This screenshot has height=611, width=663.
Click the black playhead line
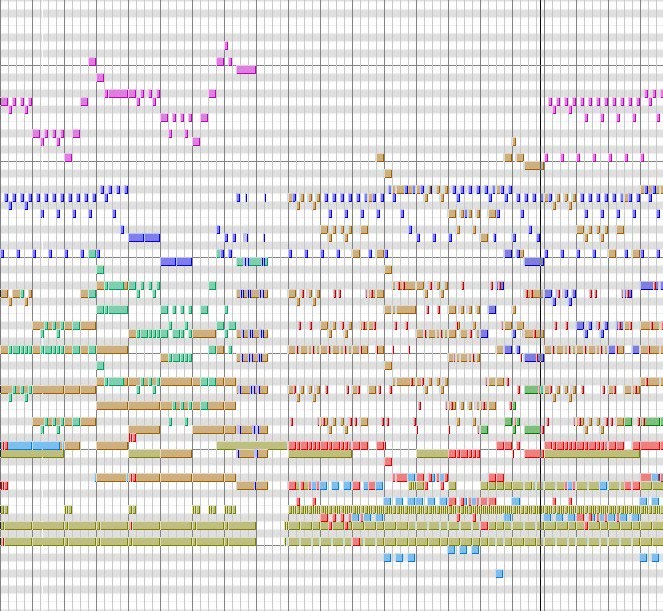point(541,300)
